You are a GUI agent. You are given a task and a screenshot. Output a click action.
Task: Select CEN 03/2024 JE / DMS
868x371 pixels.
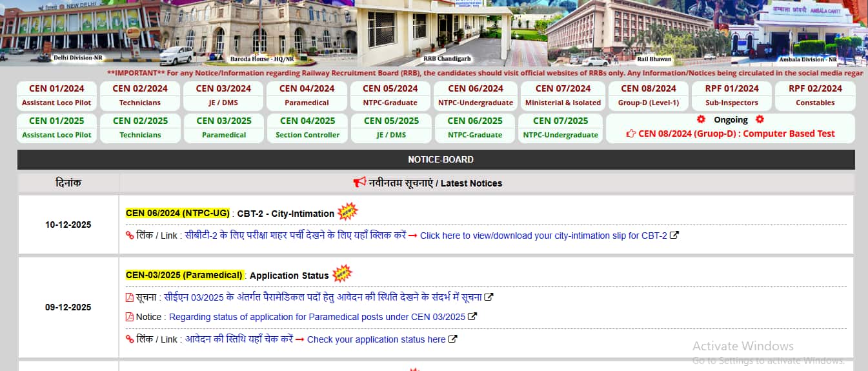223,95
